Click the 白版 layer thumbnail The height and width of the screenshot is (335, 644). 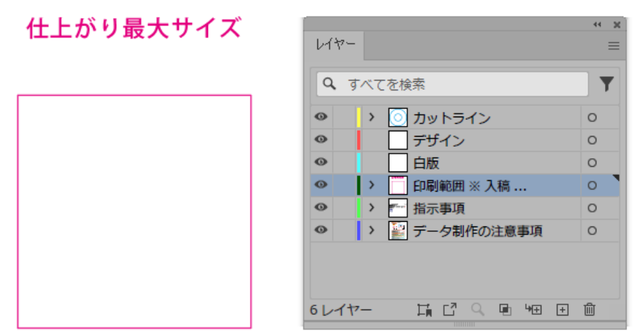click(398, 163)
